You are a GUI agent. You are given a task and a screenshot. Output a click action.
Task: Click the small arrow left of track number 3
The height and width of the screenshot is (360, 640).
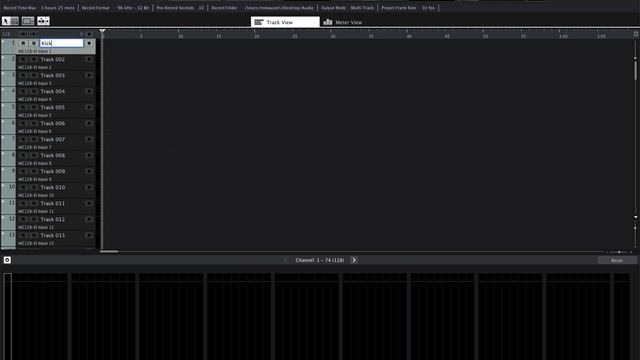[x=4, y=74]
